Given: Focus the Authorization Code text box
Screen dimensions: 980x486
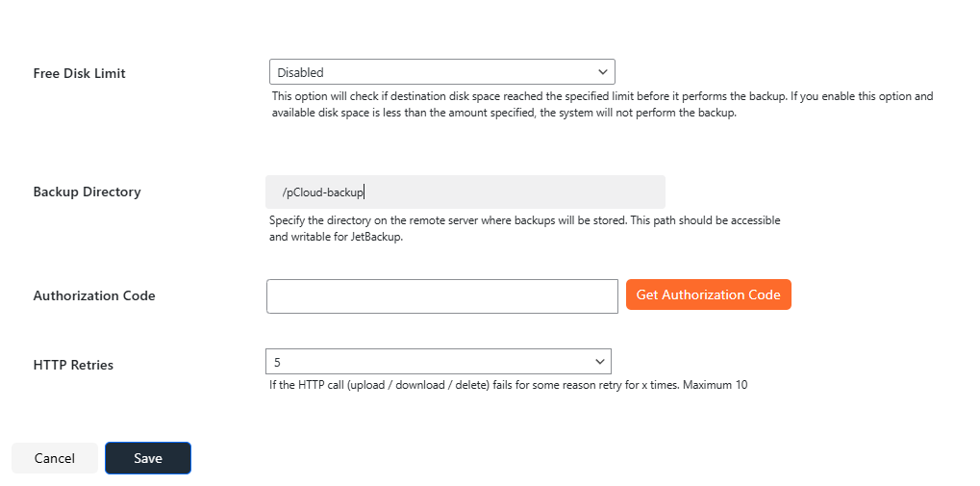Looking at the screenshot, I should pos(441,296).
